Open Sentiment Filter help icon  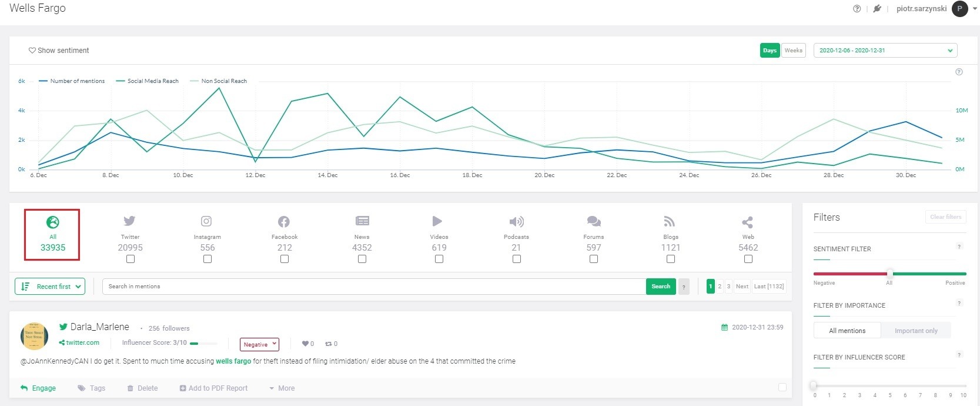click(959, 247)
